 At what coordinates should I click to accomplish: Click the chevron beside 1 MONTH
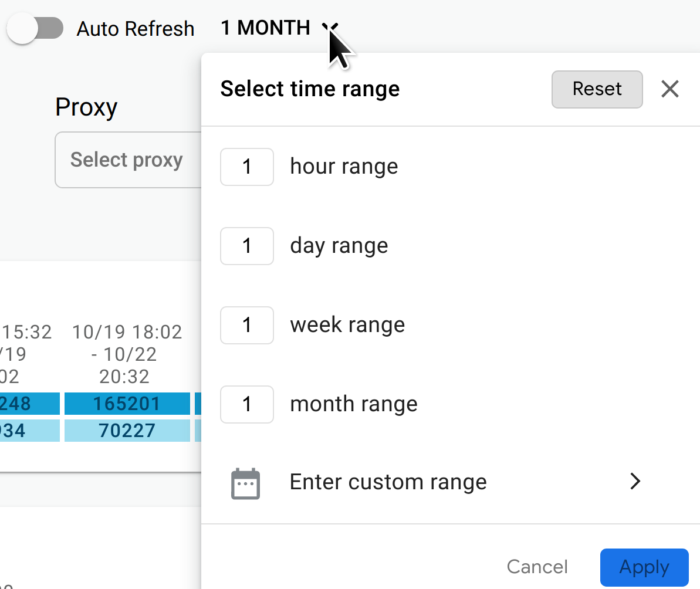coord(331,28)
